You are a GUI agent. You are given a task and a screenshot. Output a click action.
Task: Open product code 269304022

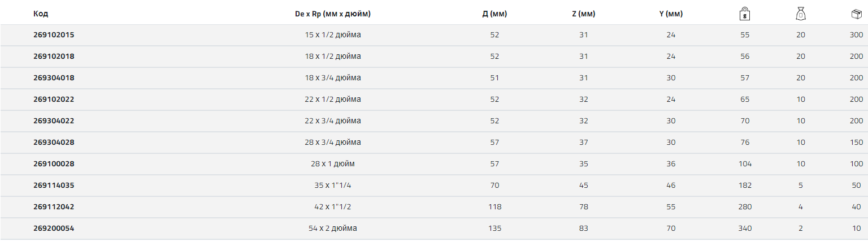point(54,121)
